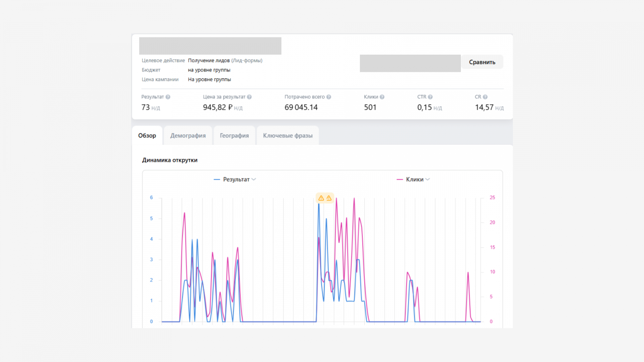Click the grey date range field near Сравнить

pos(410,63)
